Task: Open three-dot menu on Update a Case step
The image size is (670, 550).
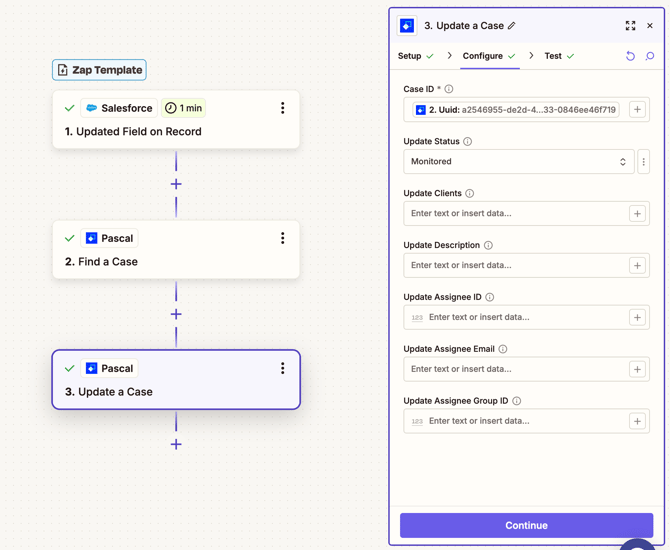Action: (x=282, y=368)
